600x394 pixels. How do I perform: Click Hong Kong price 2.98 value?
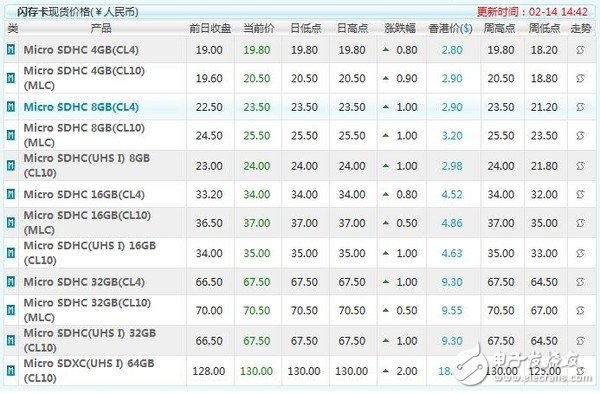452,166
